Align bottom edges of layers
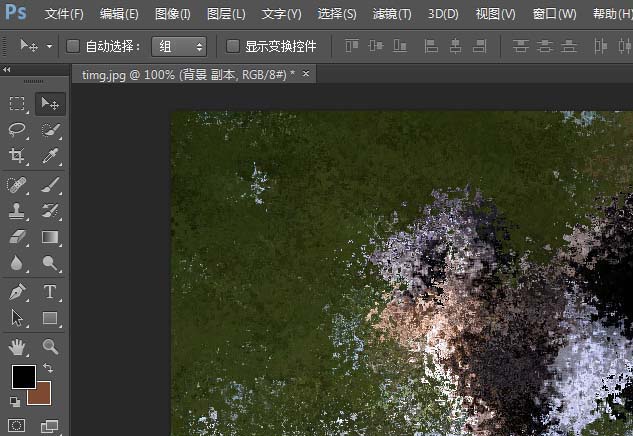Viewport: 633px width, 436px height. pyautogui.click(x=400, y=46)
